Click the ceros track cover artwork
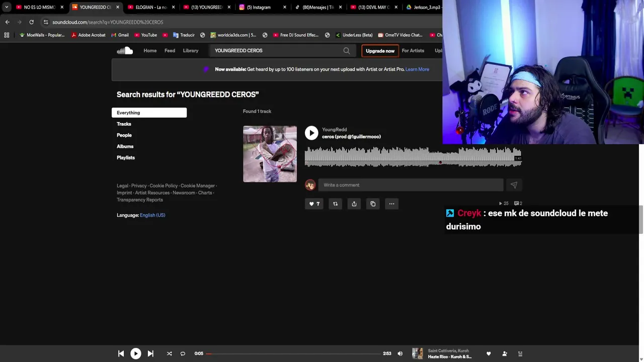The width and height of the screenshot is (644, 362). [x=270, y=154]
